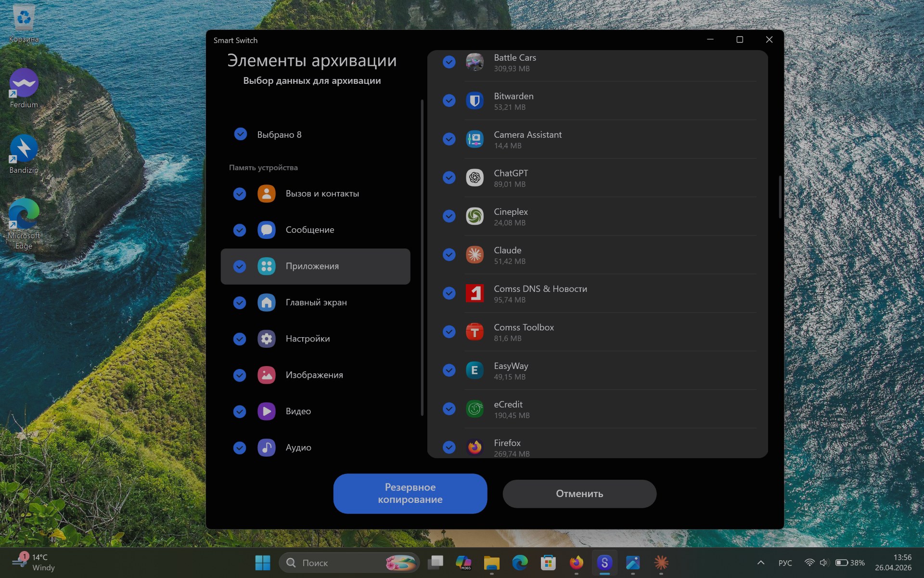Click the Camera Assistant app icon
924x578 pixels.
click(475, 139)
